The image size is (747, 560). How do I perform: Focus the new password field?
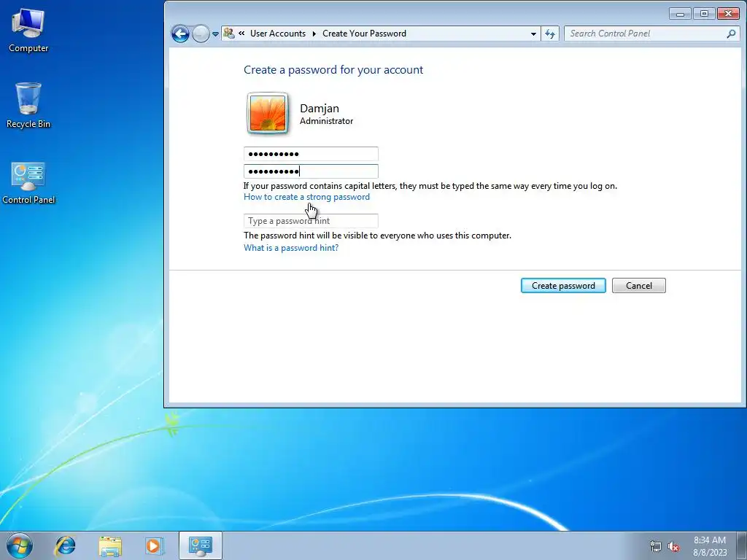311,154
